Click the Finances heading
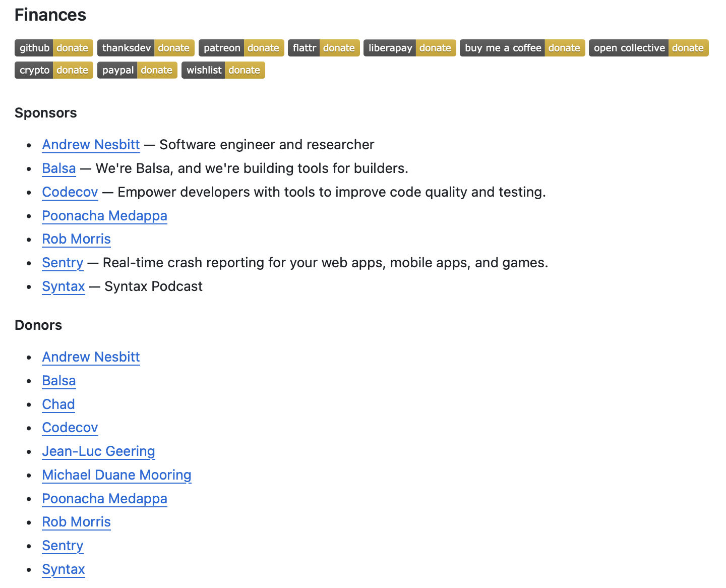This screenshot has width=726, height=588. coord(50,15)
